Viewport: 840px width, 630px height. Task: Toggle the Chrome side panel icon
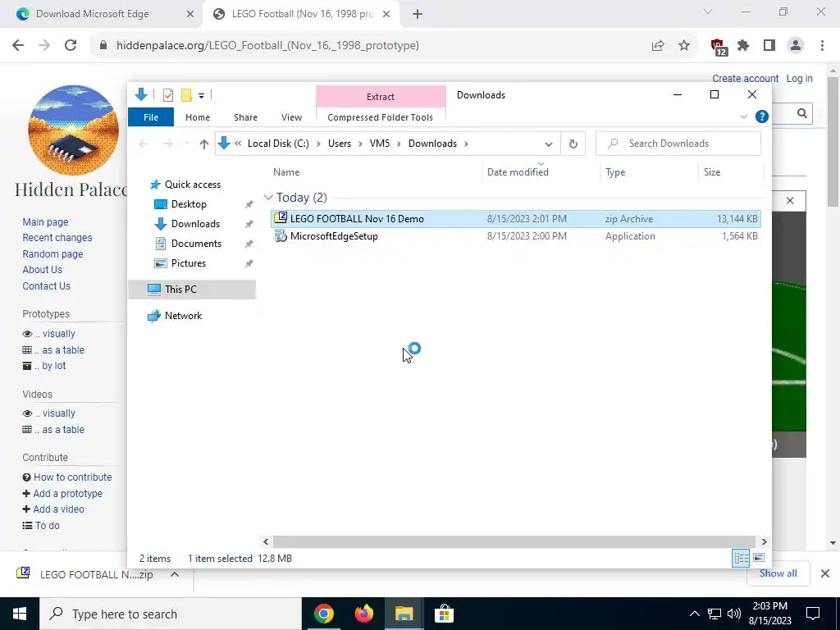pyautogui.click(x=769, y=46)
